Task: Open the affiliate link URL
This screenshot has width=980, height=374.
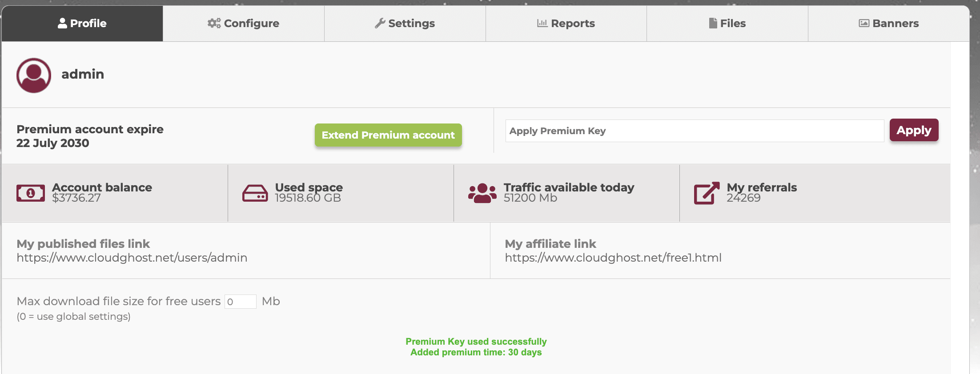Action: [613, 258]
